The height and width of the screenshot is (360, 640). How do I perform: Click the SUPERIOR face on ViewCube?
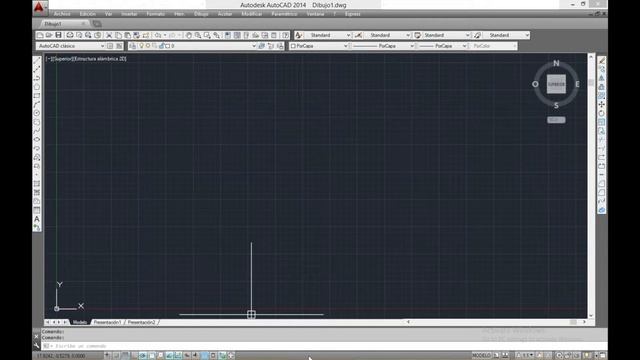click(x=556, y=84)
